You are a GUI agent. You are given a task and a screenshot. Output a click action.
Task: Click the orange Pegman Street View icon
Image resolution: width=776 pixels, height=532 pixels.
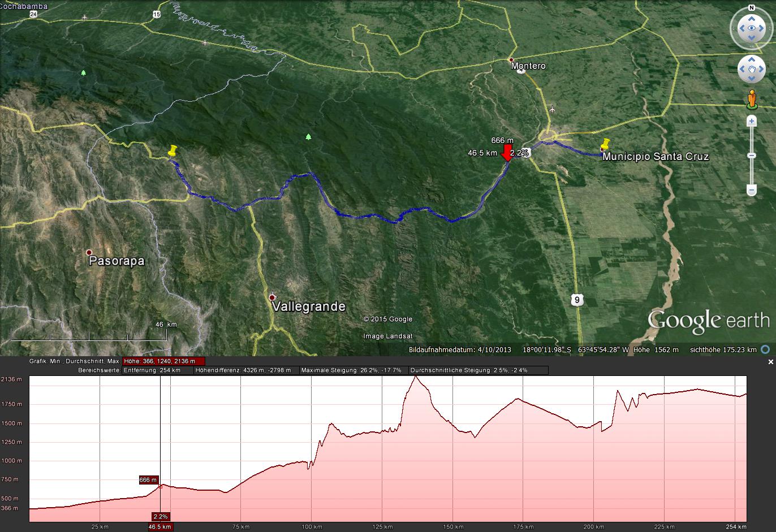751,99
